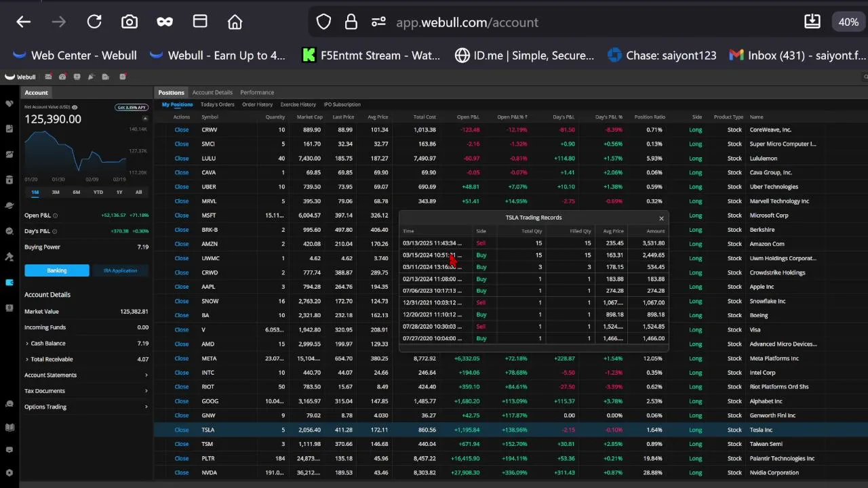Viewport: 868px width, 488px height.
Task: Open the gavel sidebar icon
Action: (9, 257)
